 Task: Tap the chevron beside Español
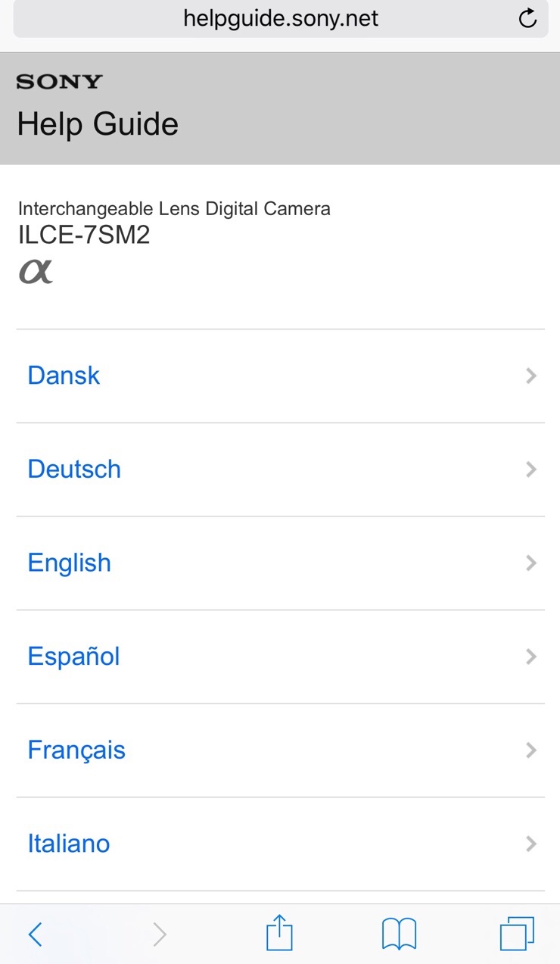pos(531,657)
